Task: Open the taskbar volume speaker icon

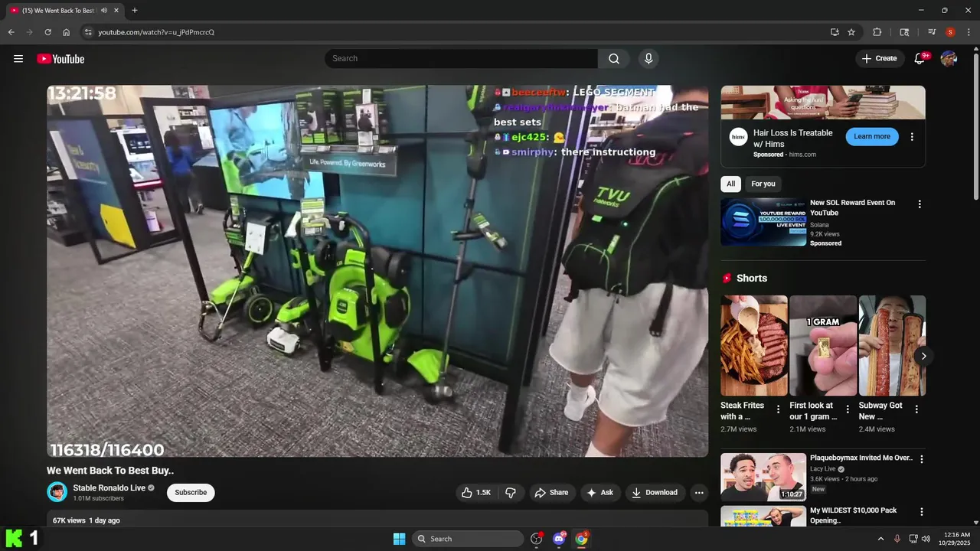Action: 926,539
